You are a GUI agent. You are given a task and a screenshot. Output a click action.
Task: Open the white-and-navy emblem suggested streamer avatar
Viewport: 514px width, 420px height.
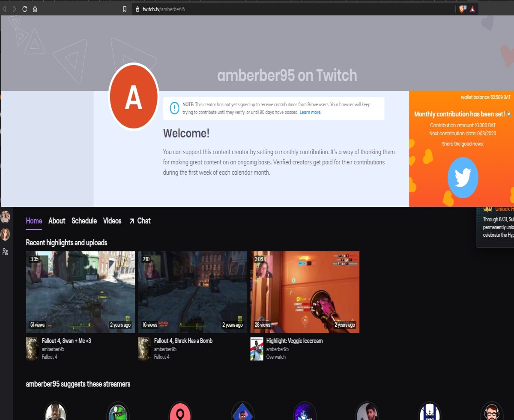click(x=429, y=412)
